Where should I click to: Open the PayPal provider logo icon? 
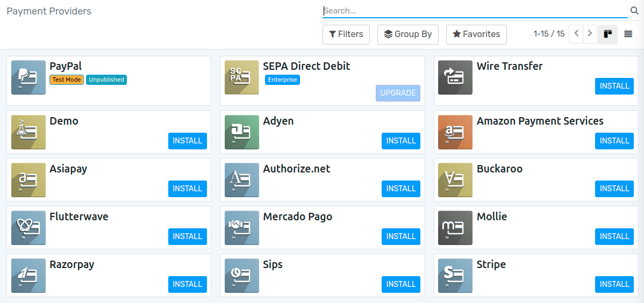point(28,77)
